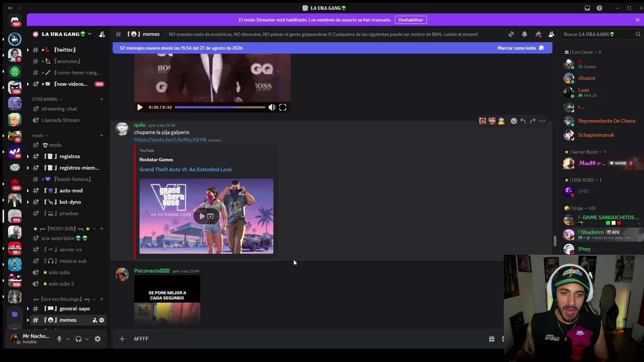This screenshot has height=362, width=644.
Task: Reply to quilu's message
Action: point(523,121)
